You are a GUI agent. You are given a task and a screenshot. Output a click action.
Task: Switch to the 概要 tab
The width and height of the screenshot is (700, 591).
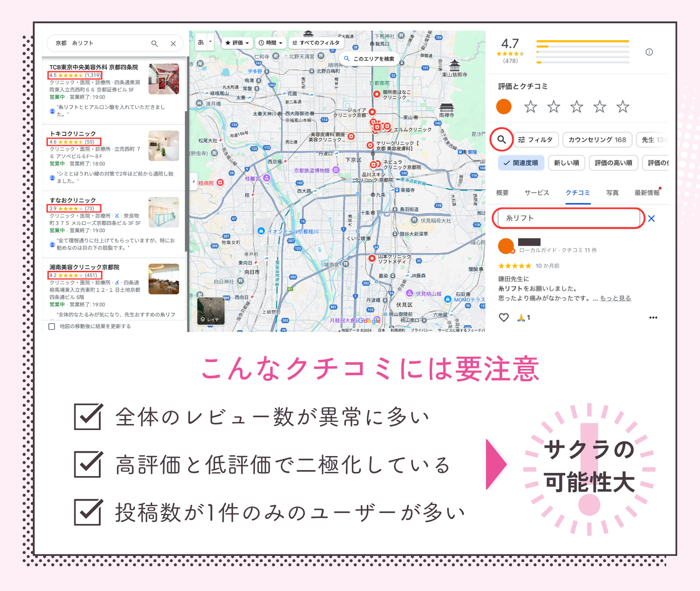pos(502,193)
